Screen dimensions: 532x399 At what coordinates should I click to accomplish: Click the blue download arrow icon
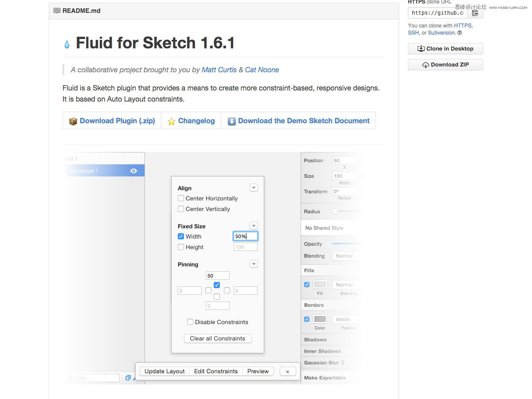[232, 121]
